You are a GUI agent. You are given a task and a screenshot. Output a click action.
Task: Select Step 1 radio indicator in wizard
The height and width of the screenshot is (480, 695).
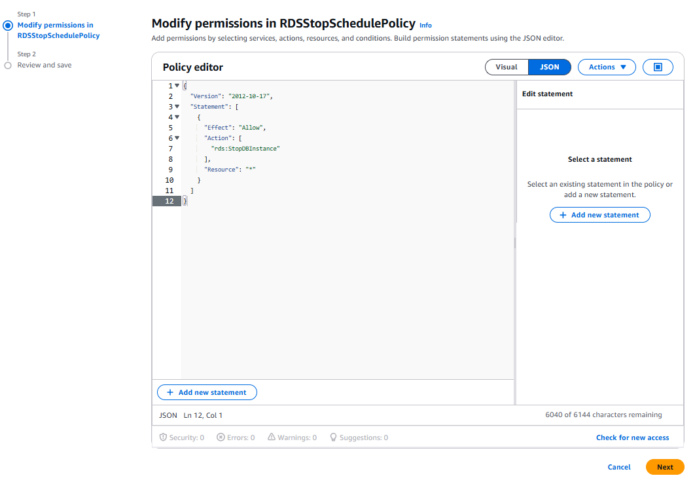[x=8, y=25]
